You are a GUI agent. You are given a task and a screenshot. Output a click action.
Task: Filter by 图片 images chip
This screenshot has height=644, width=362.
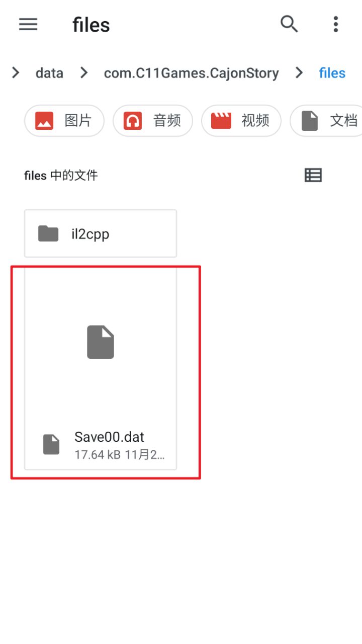pyautogui.click(x=64, y=121)
